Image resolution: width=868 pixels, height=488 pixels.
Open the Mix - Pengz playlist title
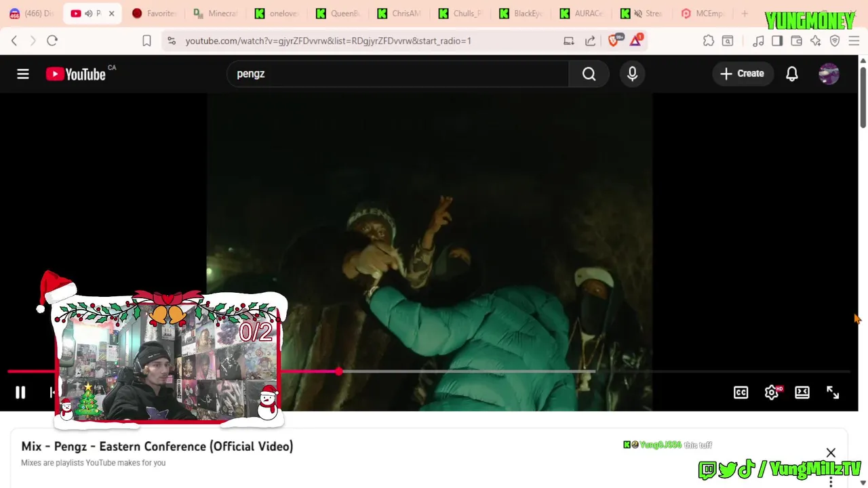pyautogui.click(x=157, y=446)
